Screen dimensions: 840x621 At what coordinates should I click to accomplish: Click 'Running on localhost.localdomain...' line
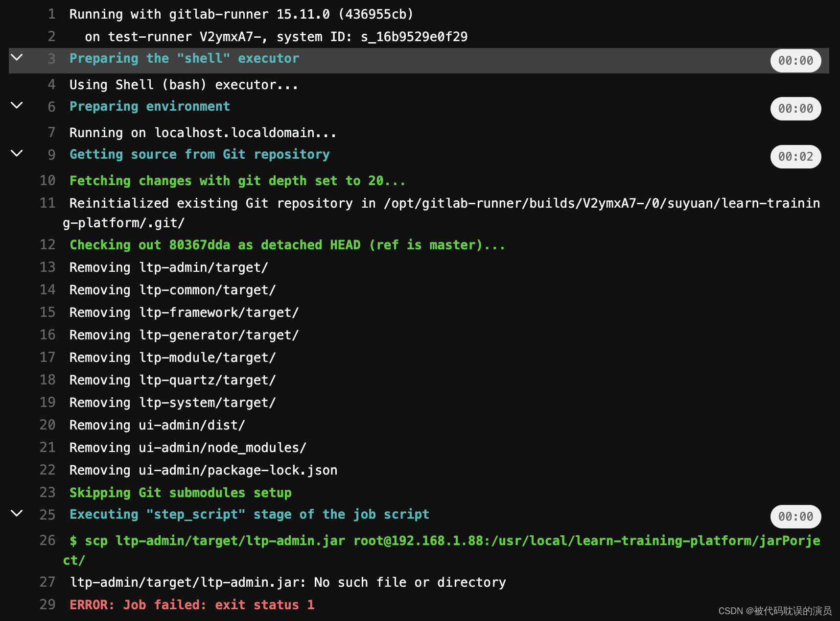point(203,133)
